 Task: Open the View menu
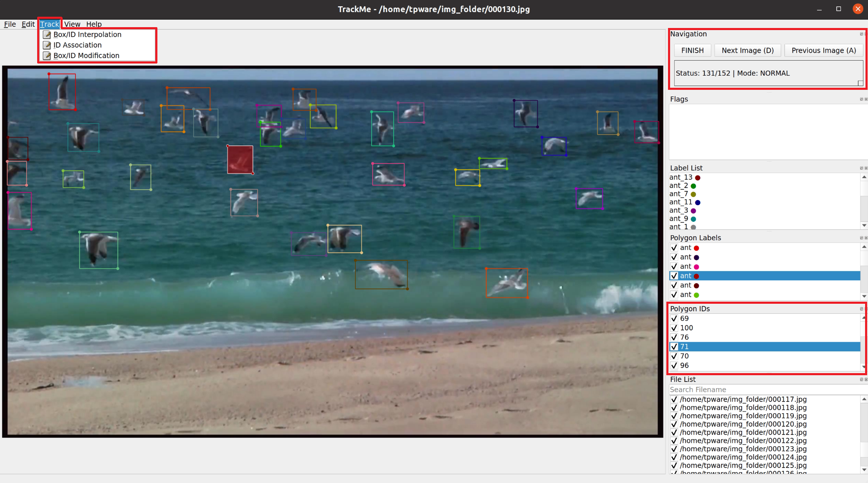72,24
